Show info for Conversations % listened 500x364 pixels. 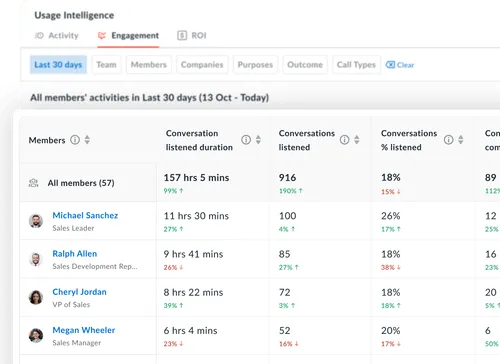click(448, 140)
